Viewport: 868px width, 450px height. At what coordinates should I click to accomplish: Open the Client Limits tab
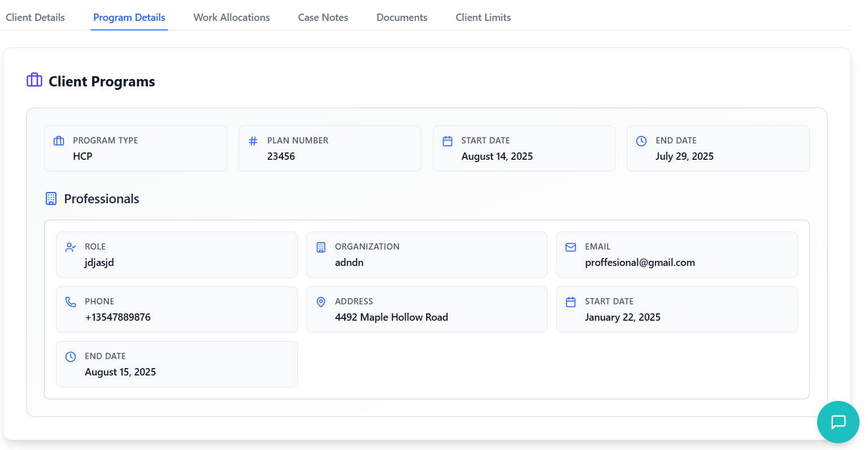point(483,18)
